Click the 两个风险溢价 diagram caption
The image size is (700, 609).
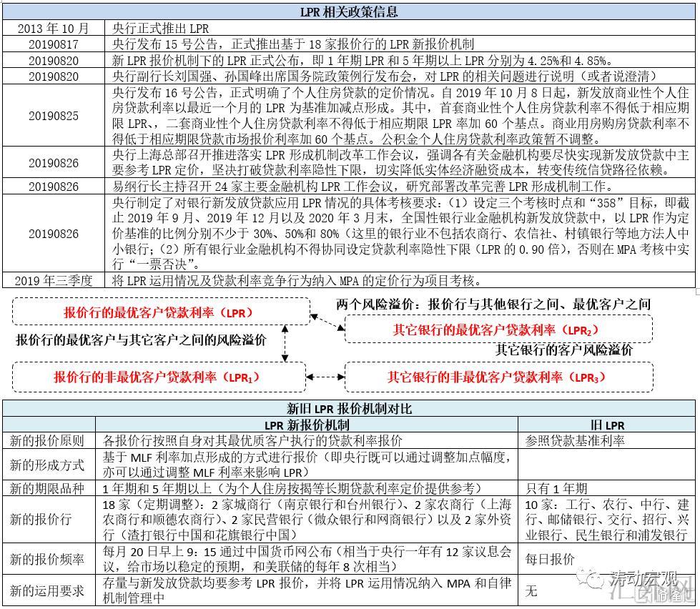tap(493, 304)
